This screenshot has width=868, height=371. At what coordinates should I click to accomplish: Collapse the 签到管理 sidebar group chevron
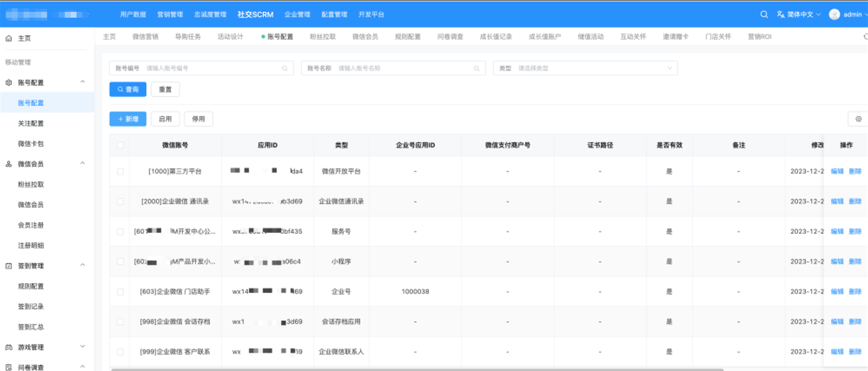click(82, 265)
